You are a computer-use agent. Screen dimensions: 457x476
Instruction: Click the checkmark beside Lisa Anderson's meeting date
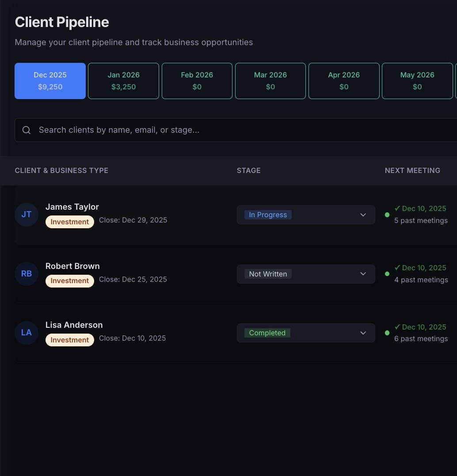(x=397, y=327)
